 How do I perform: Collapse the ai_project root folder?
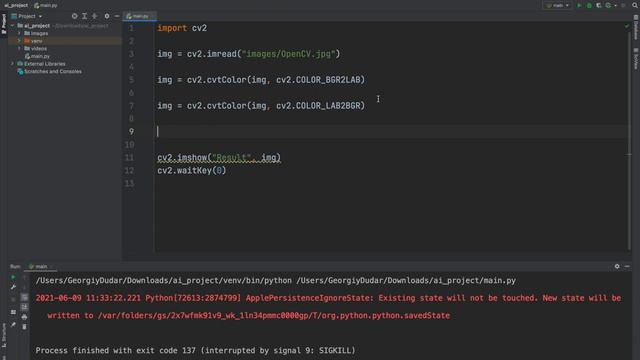(13, 26)
